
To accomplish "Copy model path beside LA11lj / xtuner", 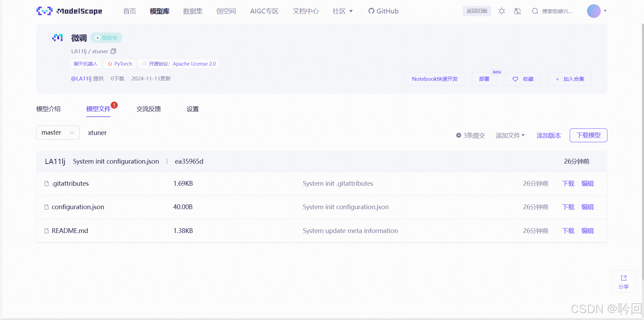I will pyautogui.click(x=113, y=51).
